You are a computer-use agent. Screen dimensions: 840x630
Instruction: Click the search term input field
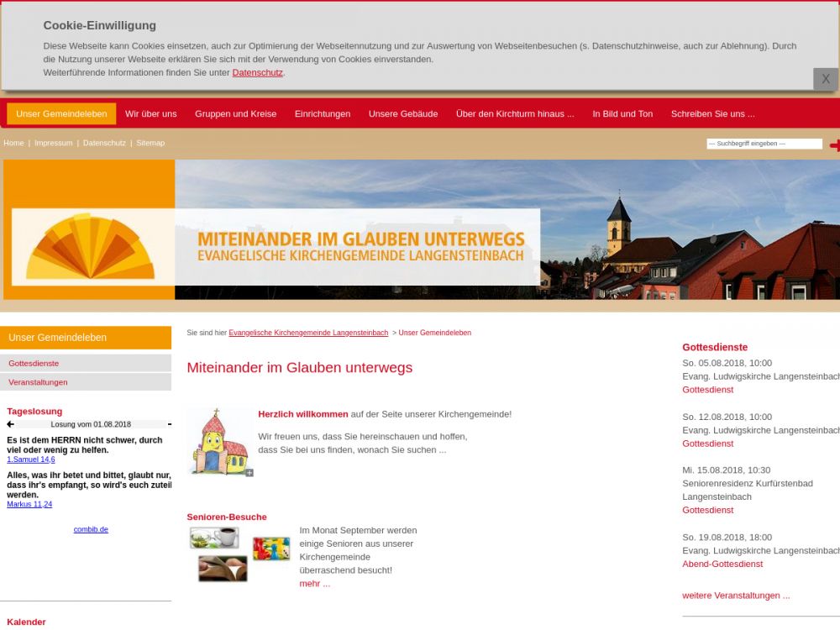coord(764,144)
